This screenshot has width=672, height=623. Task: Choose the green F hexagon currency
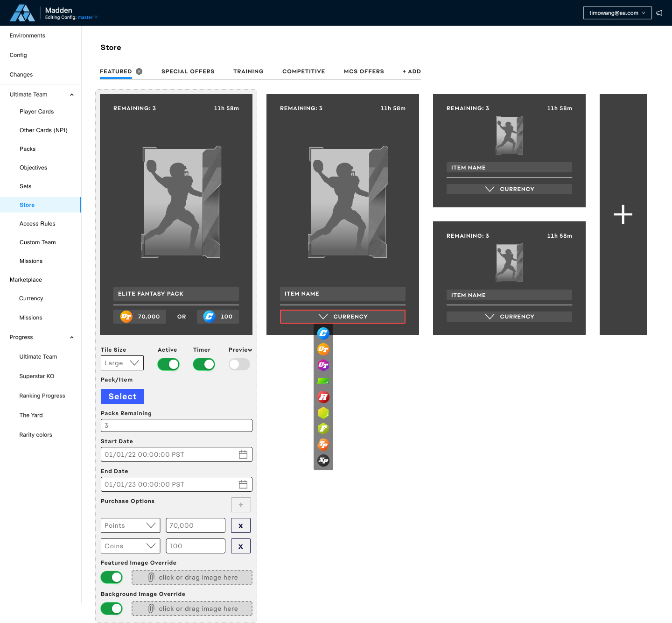[x=323, y=429]
